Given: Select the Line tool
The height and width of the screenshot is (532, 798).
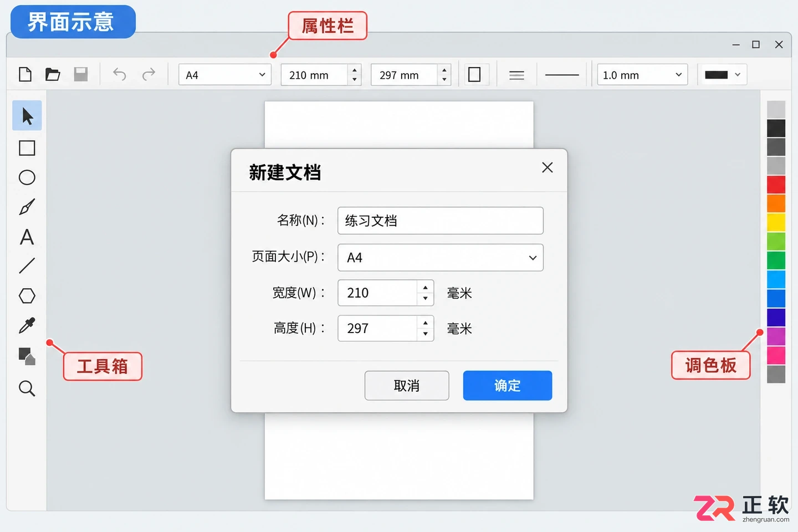Looking at the screenshot, I should pyautogui.click(x=27, y=266).
